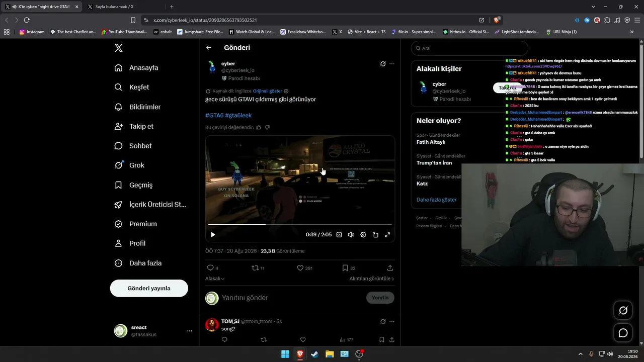Screen dimensions: 644x362
Task: Bookmark cyber's post with 32 bookmarks
Action: tap(345, 268)
